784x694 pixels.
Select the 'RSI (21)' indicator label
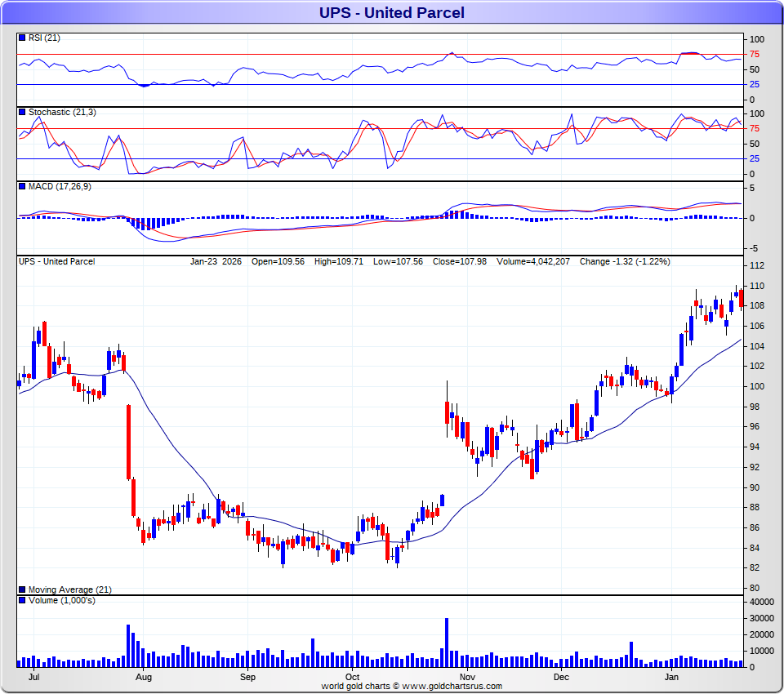coord(44,38)
